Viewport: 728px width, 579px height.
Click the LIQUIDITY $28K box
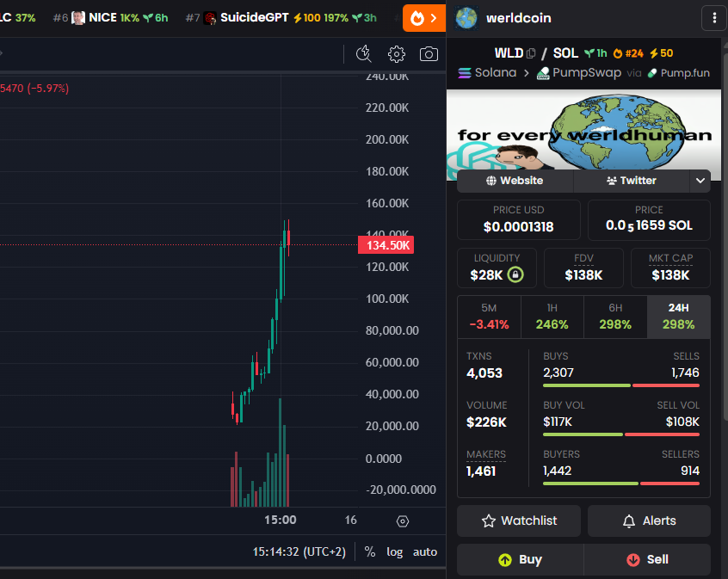pos(497,268)
